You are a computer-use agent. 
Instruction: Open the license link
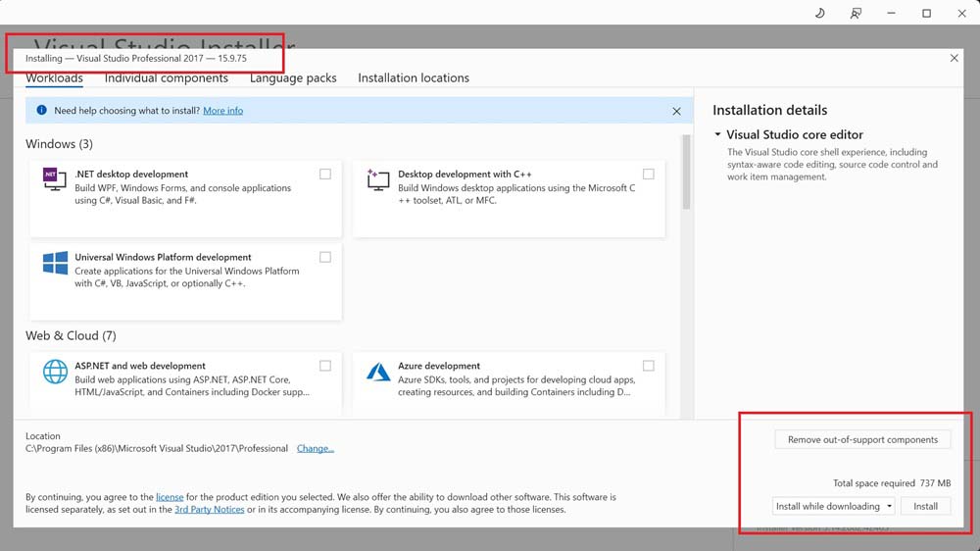coord(170,497)
